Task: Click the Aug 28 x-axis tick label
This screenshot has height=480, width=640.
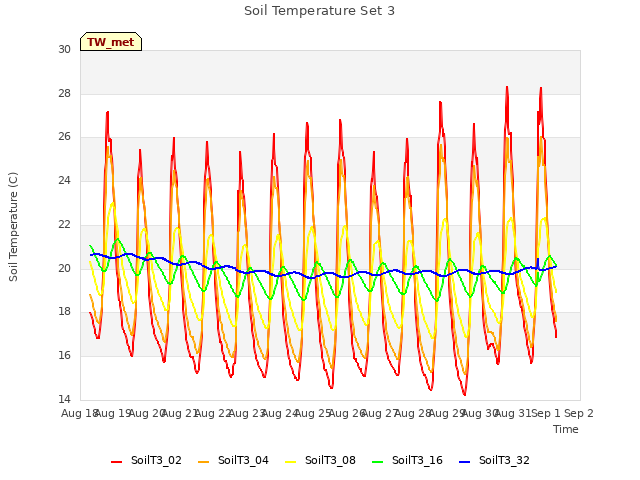Action: (412, 414)
